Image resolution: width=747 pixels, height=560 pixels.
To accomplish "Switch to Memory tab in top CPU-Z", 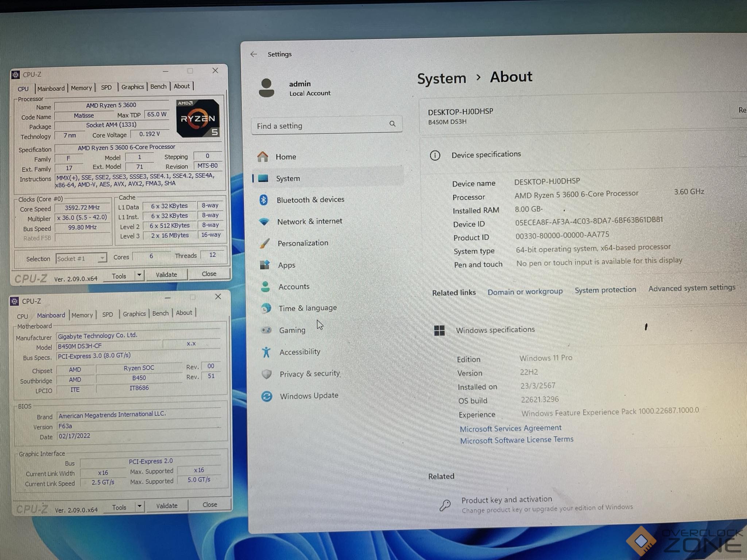I will [81, 88].
